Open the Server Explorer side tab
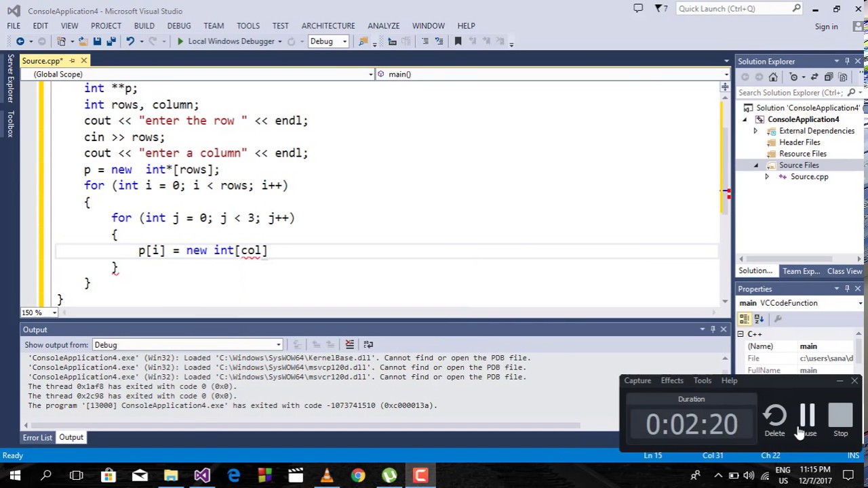Image resolution: width=868 pixels, height=488 pixels. [10, 79]
